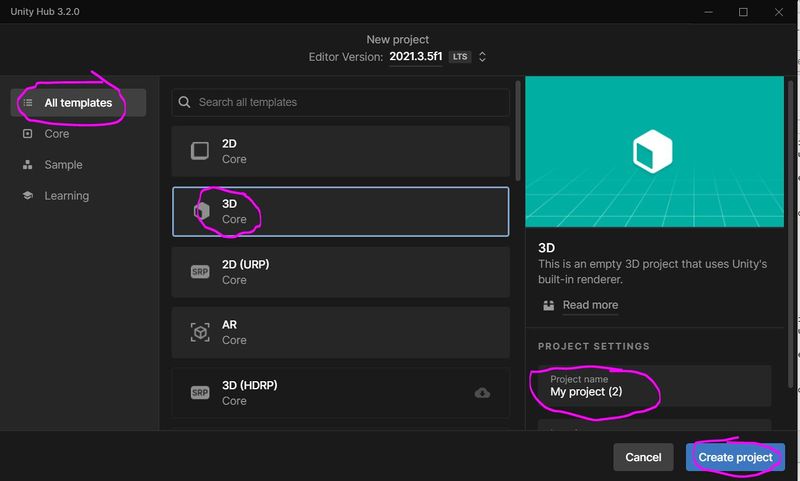Open the Editor Version selector arrows
Viewport: 800px width, 481px height.
[482, 57]
